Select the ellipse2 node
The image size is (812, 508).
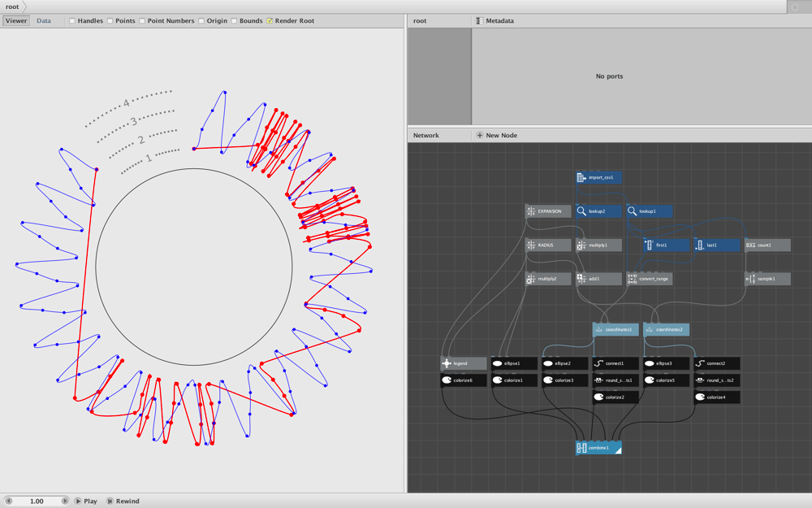click(565, 363)
